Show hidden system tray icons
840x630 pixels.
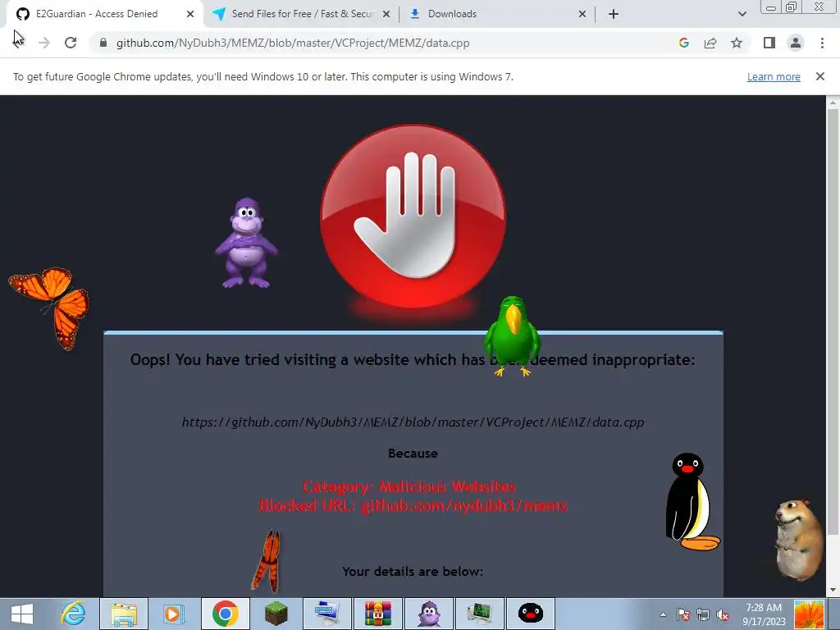(663, 614)
